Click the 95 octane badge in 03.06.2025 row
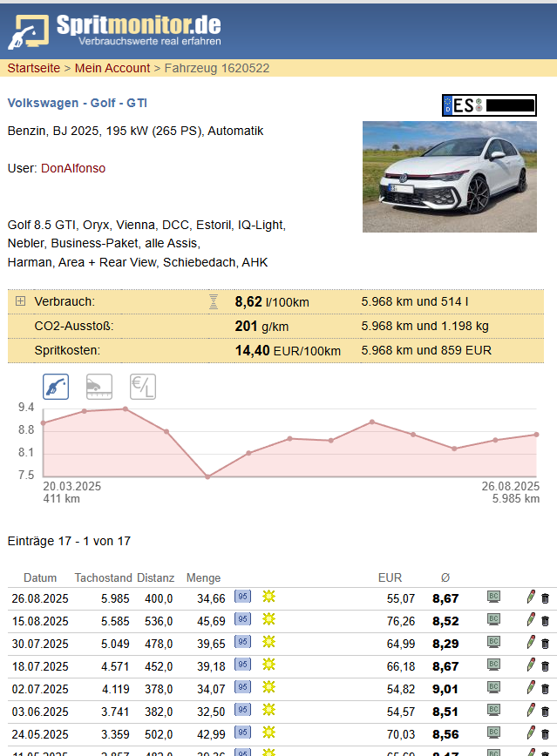Image resolution: width=557 pixels, height=756 pixels. pos(243,710)
